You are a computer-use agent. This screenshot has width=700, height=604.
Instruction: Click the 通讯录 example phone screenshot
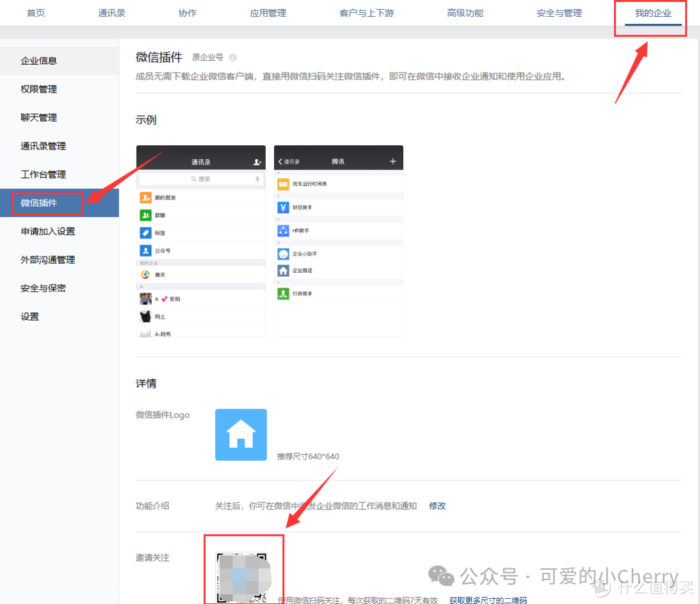[x=201, y=241]
